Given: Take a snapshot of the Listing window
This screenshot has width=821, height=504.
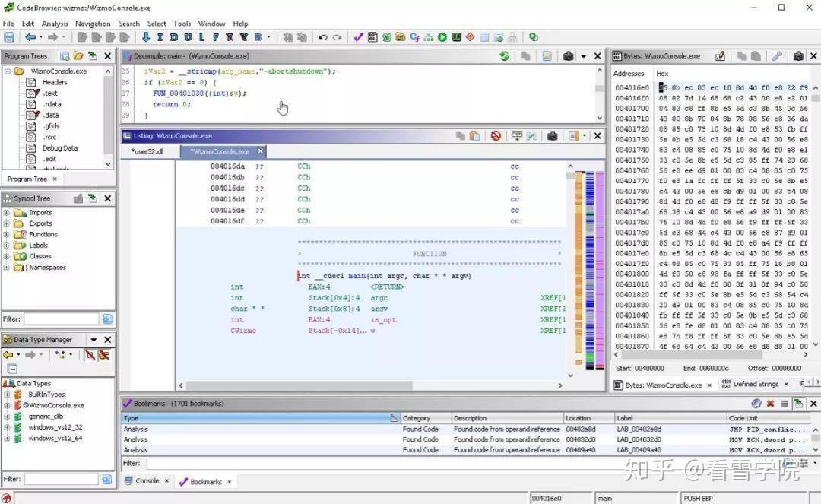Looking at the screenshot, I should tap(553, 136).
